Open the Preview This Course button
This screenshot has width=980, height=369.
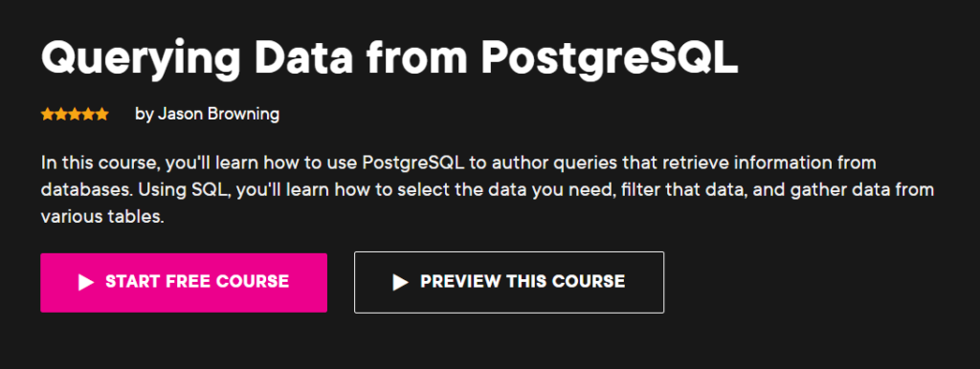click(x=509, y=282)
